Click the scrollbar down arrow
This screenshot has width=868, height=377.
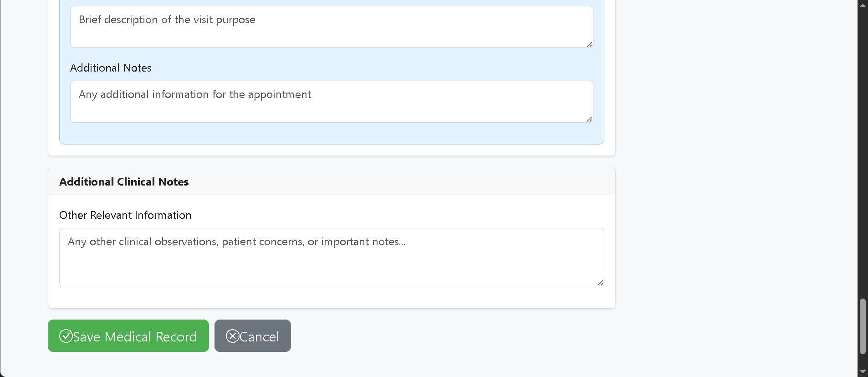point(863,372)
